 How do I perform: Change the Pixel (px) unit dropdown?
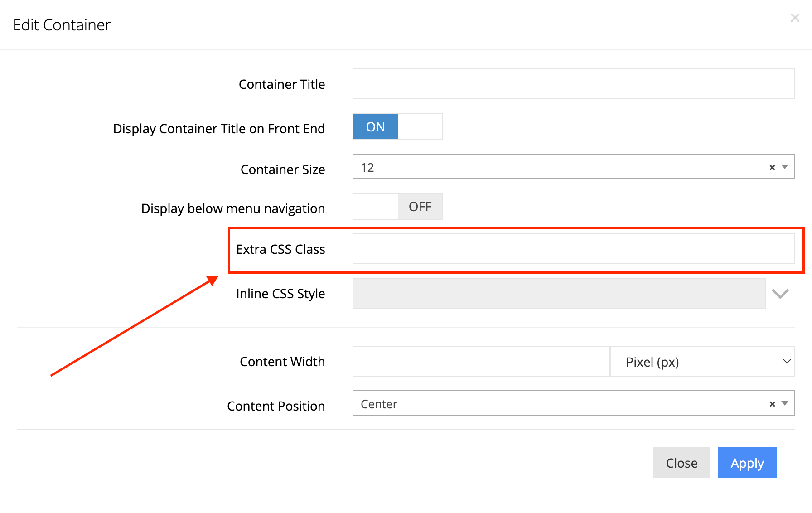coord(702,361)
